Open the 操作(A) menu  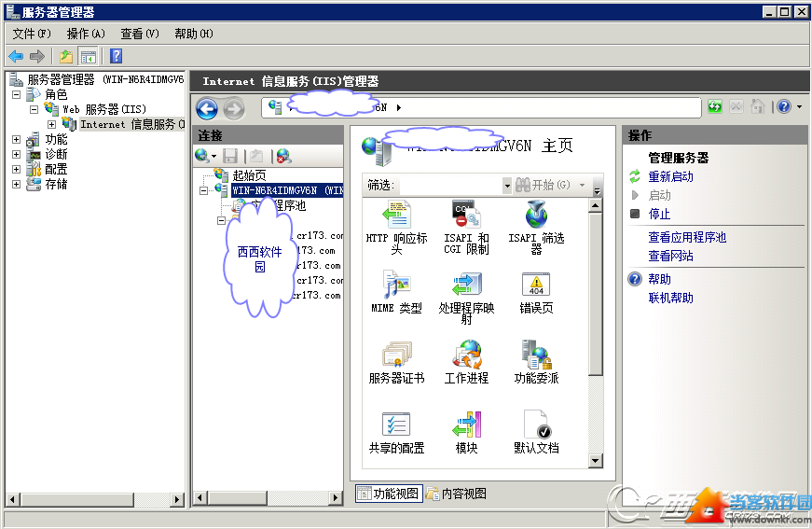click(86, 34)
